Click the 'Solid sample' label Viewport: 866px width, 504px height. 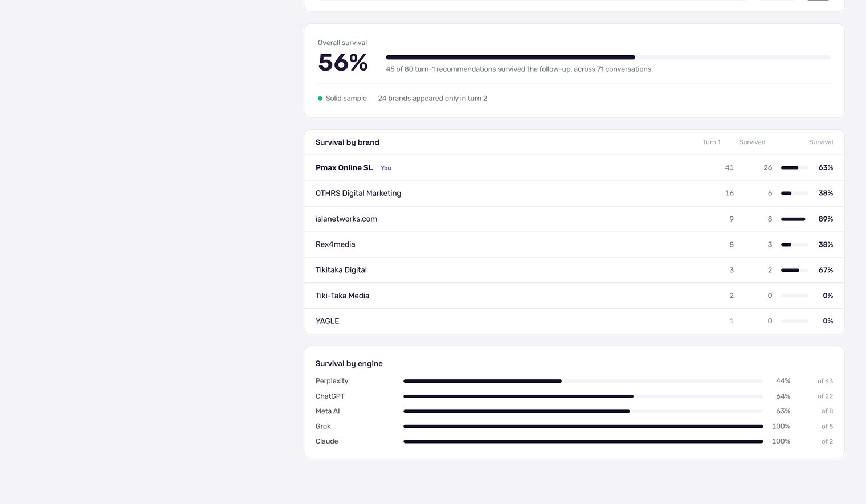pos(346,99)
